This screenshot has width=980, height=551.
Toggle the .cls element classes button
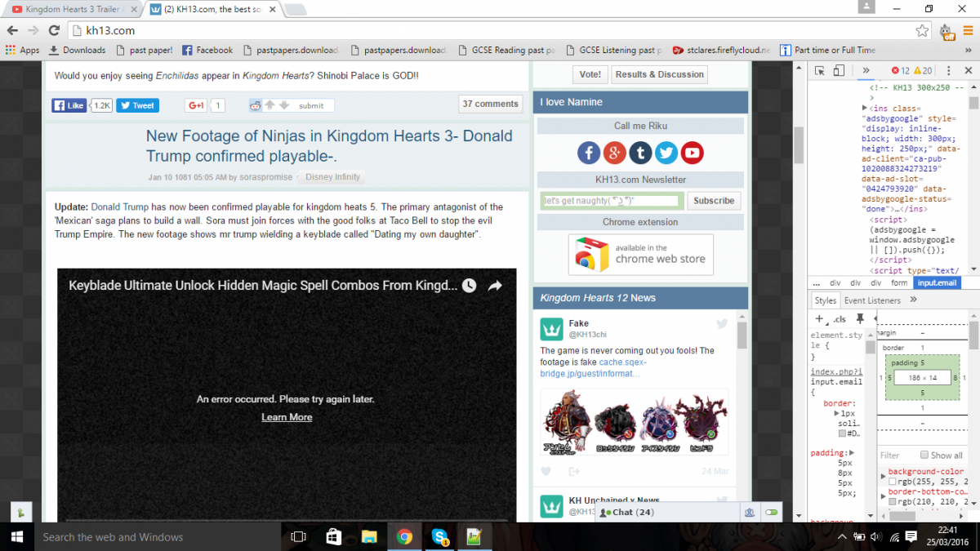[x=840, y=319]
